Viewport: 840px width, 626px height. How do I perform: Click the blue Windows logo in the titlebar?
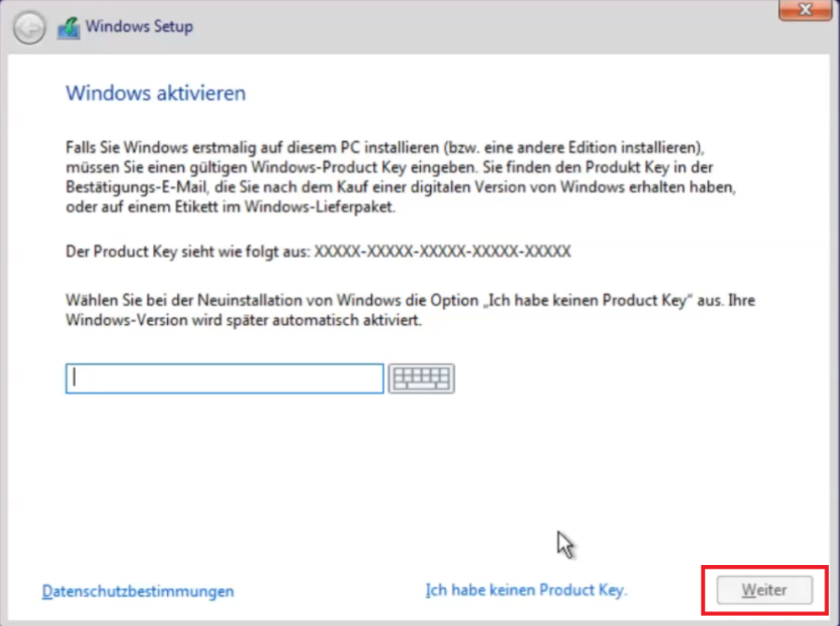point(68,27)
